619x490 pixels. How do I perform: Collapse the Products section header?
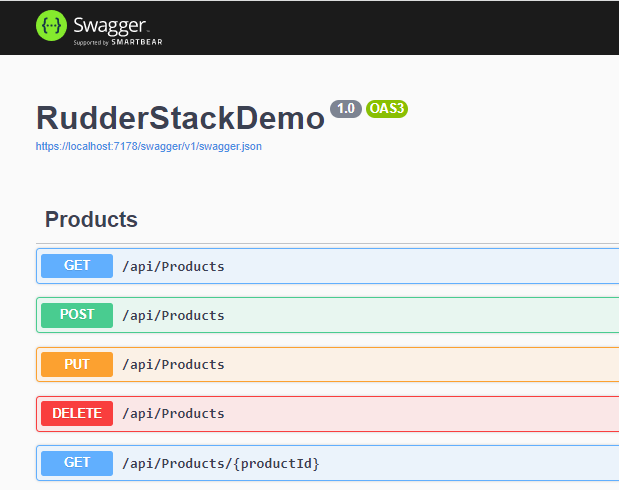[x=91, y=220]
